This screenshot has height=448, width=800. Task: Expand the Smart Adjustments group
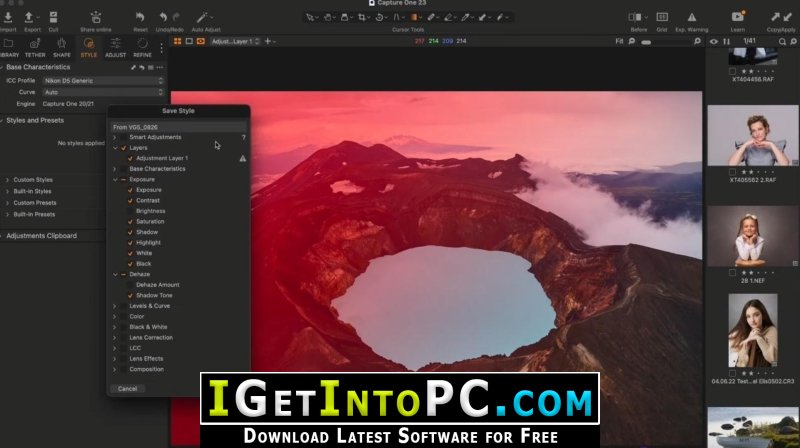(x=115, y=137)
